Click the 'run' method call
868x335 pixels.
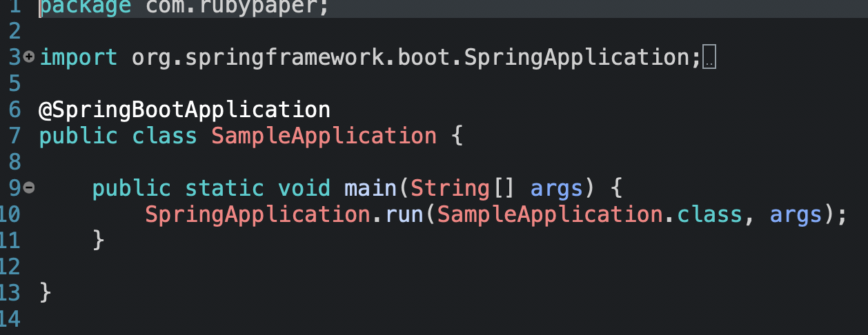pyautogui.click(x=404, y=216)
